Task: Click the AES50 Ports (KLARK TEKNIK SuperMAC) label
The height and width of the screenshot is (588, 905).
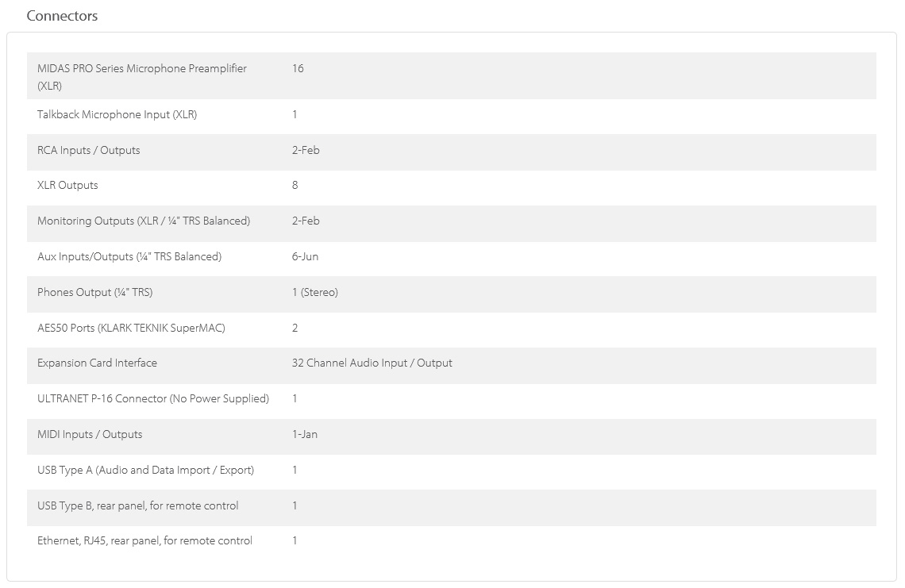Action: coord(131,328)
